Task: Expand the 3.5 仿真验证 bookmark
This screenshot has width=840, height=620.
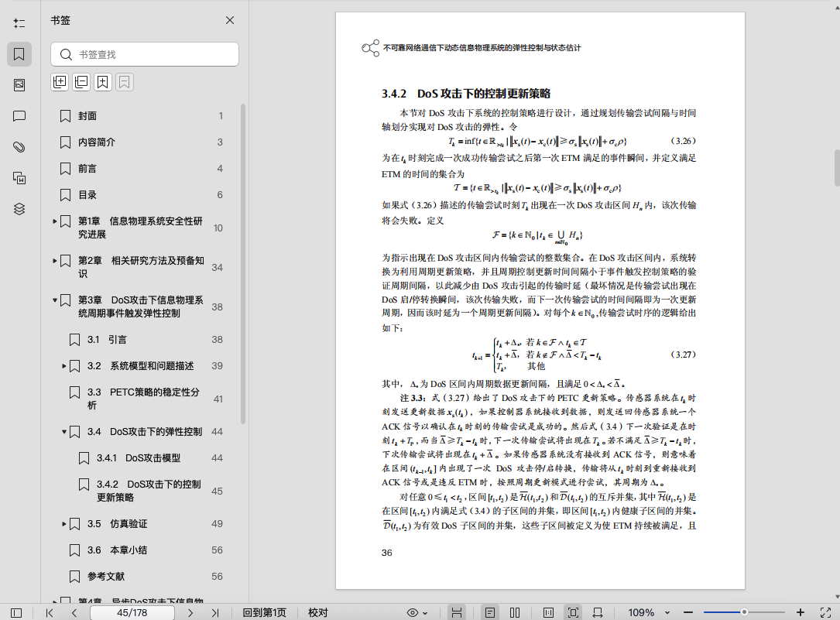Action: [63, 523]
